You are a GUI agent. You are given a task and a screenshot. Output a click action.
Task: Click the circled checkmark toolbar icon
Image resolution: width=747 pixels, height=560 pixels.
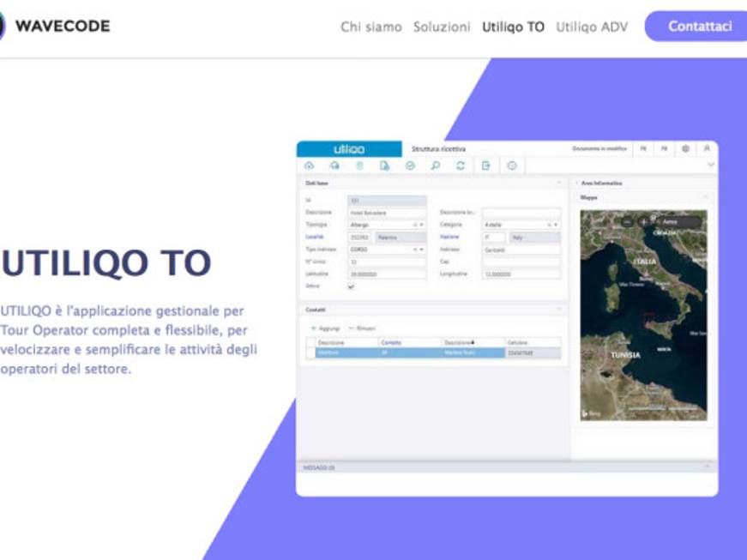(410, 166)
